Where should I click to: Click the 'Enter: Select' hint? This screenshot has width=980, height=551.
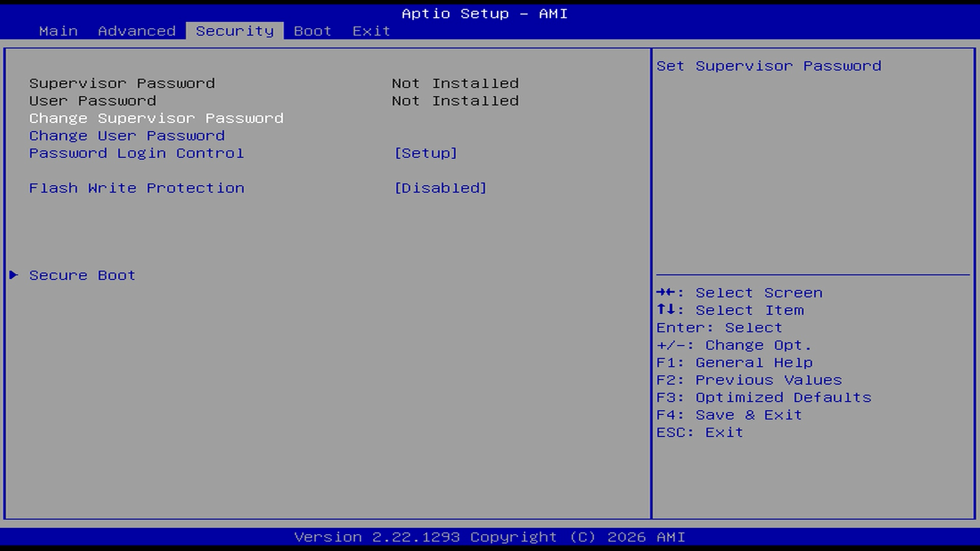[x=719, y=328]
